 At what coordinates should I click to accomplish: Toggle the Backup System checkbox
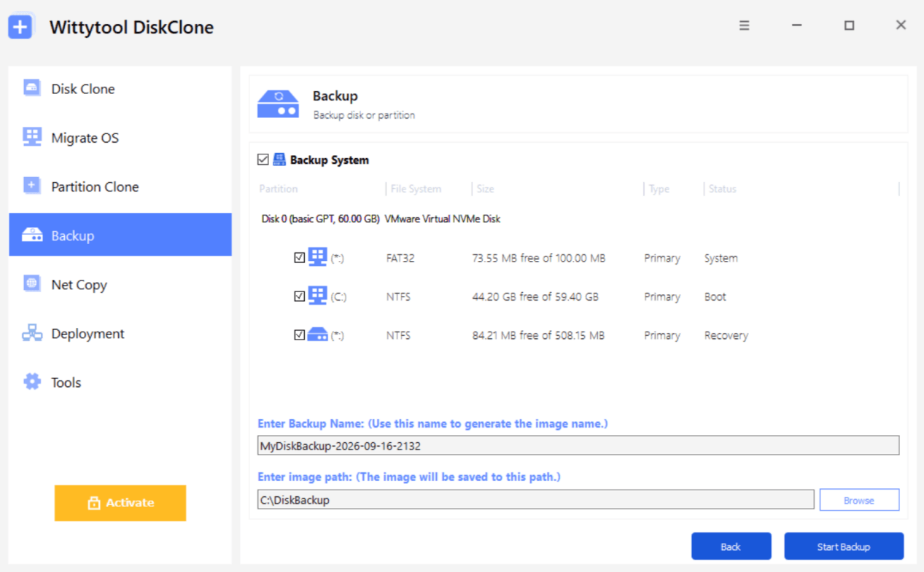[263, 160]
